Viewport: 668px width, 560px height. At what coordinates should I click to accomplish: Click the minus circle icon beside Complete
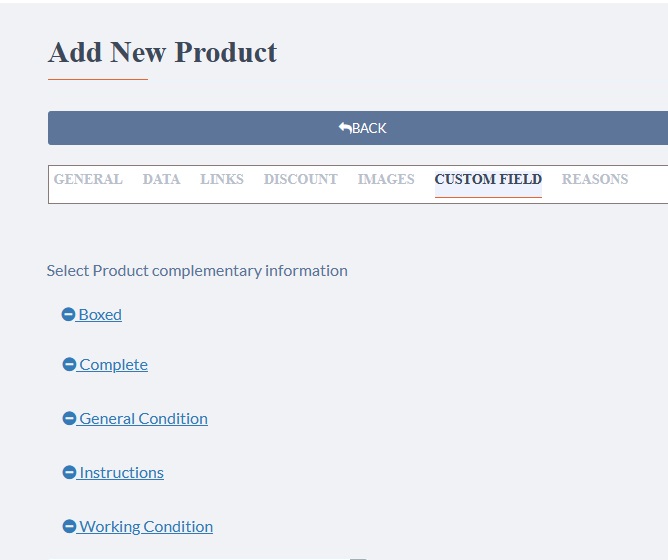[69, 364]
